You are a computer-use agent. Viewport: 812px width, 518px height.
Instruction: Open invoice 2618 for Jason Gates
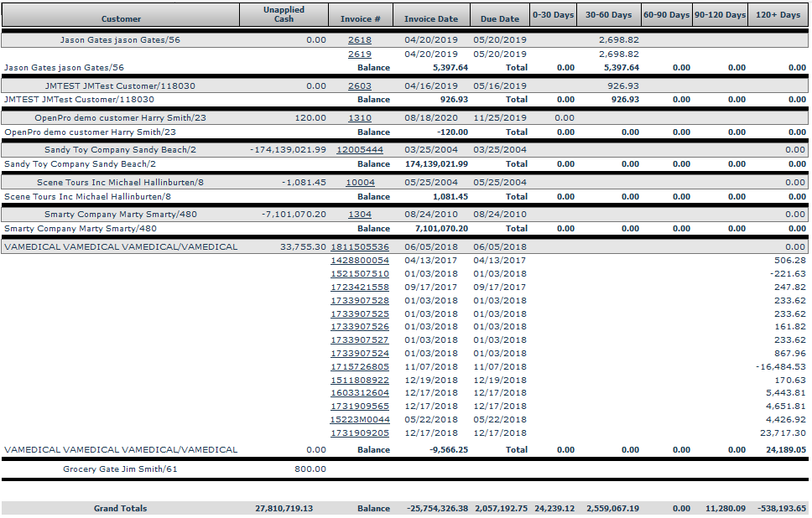(x=359, y=40)
